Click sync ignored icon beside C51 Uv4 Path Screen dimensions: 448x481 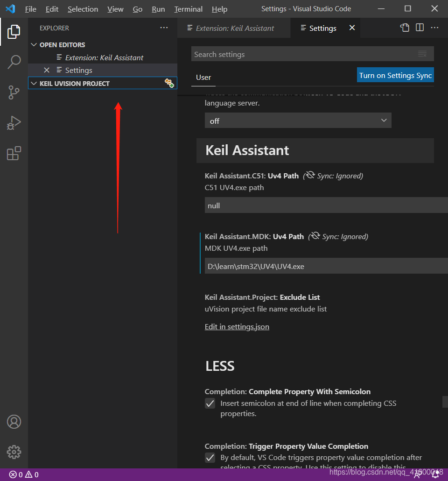click(310, 175)
